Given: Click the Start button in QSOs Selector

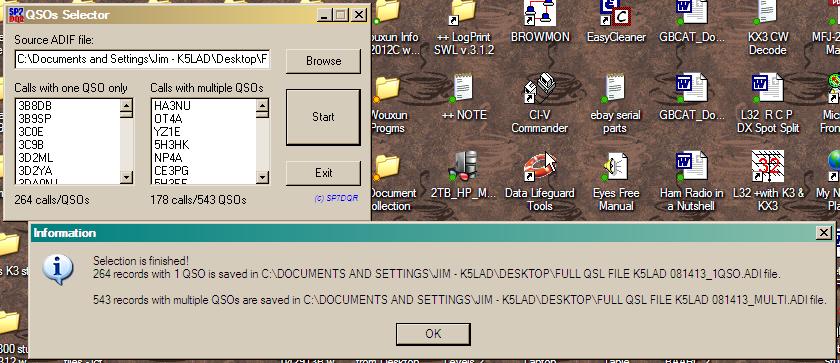Looking at the screenshot, I should point(323,117).
